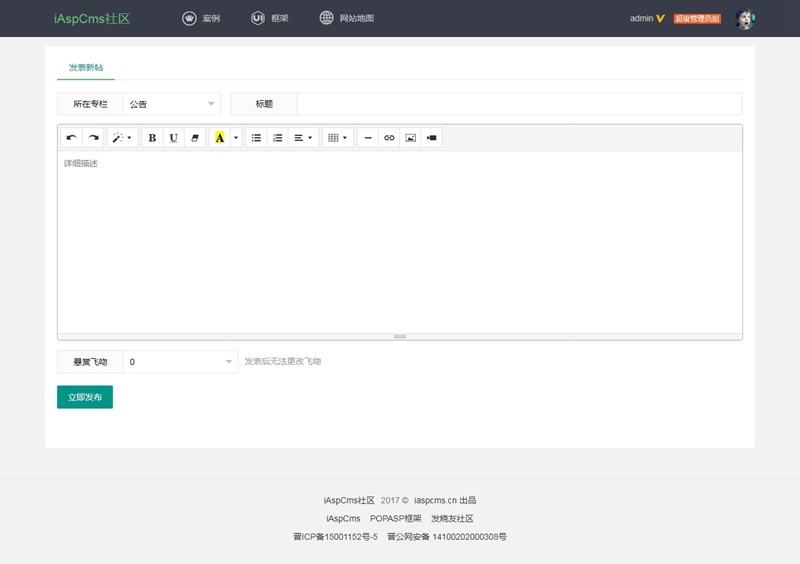Open the 悬赏飞吻 reward amount dropdown
Viewport: 800px width, 564px height.
coord(181,362)
